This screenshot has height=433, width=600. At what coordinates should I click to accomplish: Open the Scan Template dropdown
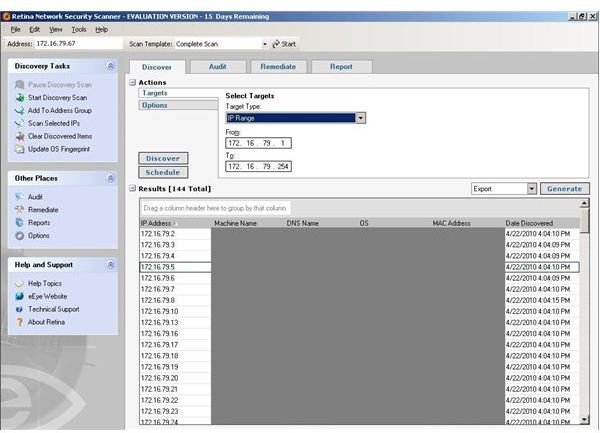264,44
